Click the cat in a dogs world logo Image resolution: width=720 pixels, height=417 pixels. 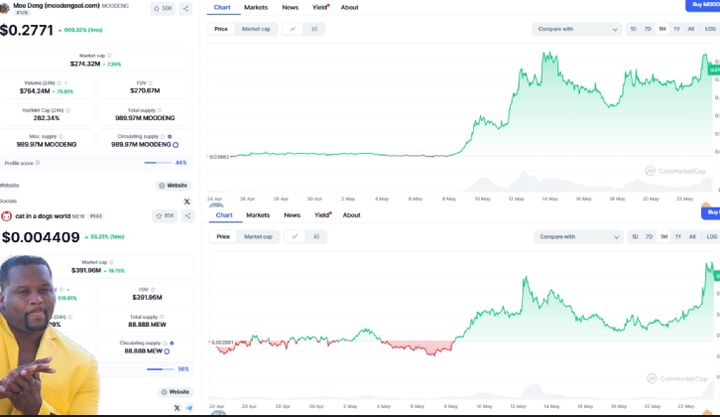6,216
